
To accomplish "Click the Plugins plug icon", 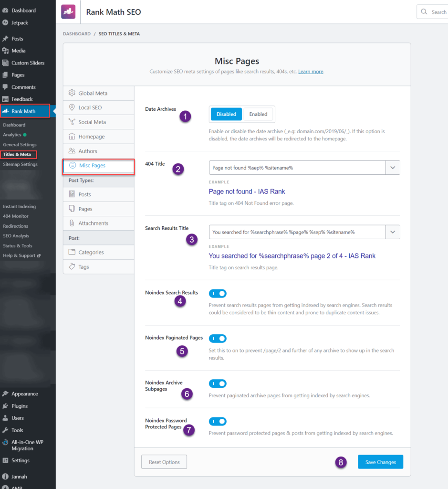I will pos(5,406).
